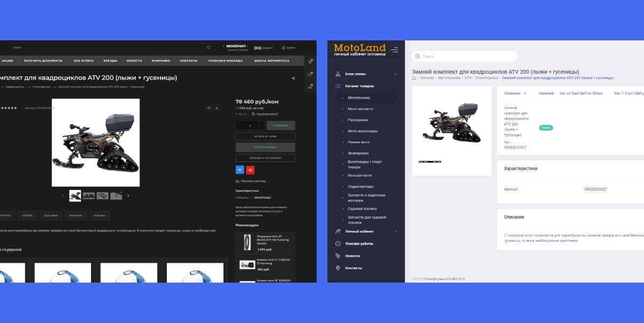This screenshot has width=644, height=323.
Task: Open the Рассчитать доставку link
Action: click(x=254, y=181)
